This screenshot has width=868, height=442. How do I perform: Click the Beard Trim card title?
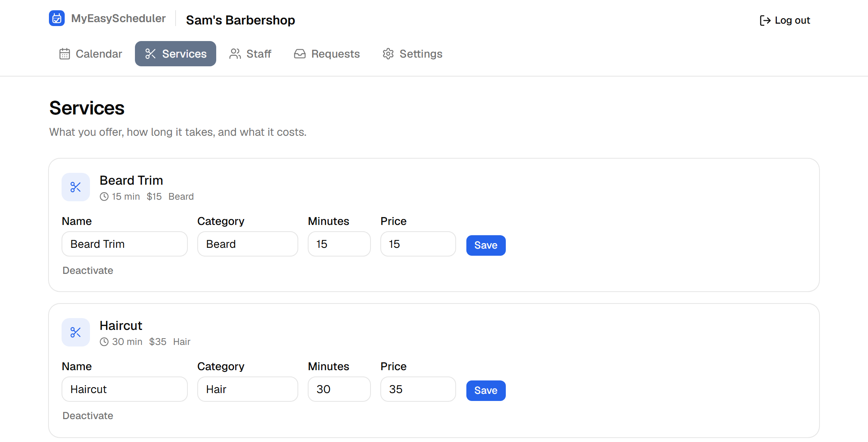click(x=131, y=180)
